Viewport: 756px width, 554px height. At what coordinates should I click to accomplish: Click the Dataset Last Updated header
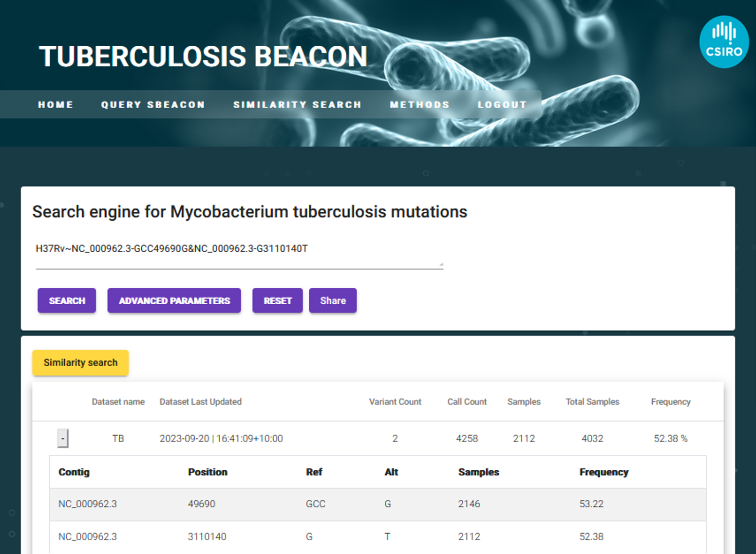[x=201, y=402]
